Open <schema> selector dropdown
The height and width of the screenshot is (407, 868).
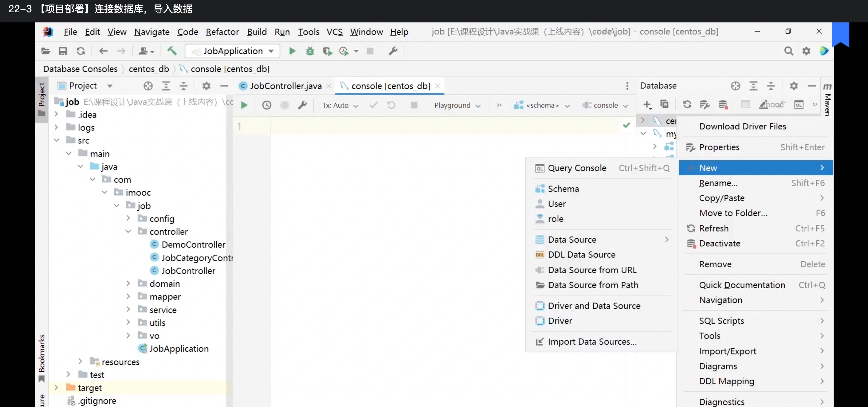point(542,106)
